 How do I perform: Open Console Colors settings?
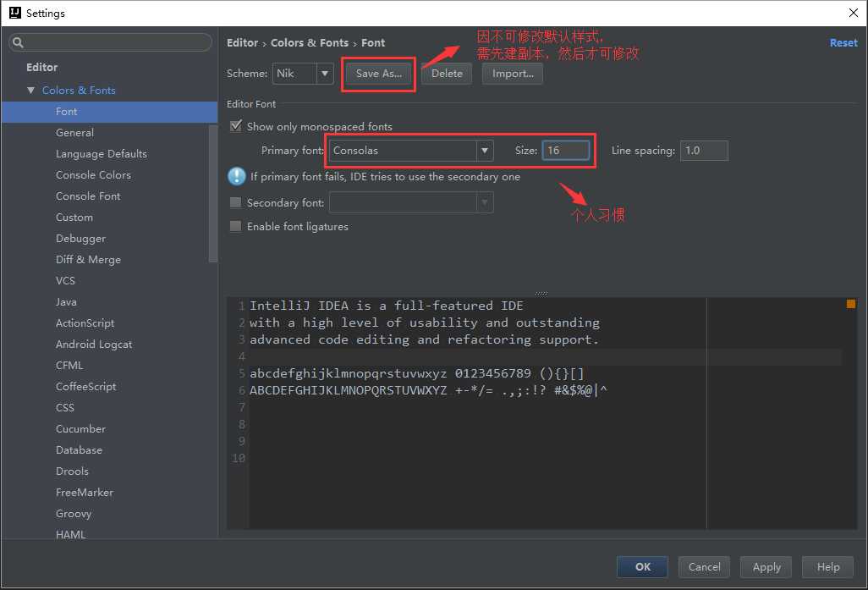click(93, 174)
